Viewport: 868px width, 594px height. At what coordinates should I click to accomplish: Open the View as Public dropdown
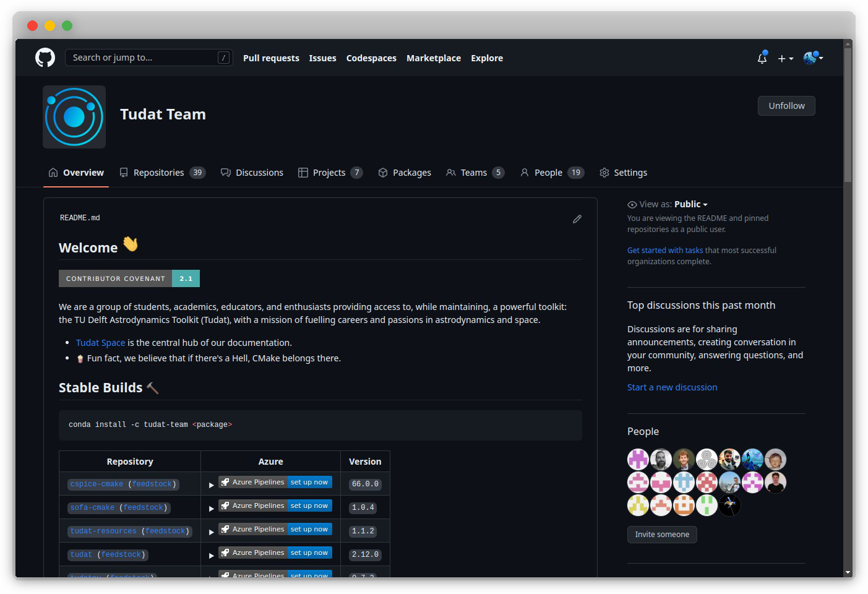[690, 204]
